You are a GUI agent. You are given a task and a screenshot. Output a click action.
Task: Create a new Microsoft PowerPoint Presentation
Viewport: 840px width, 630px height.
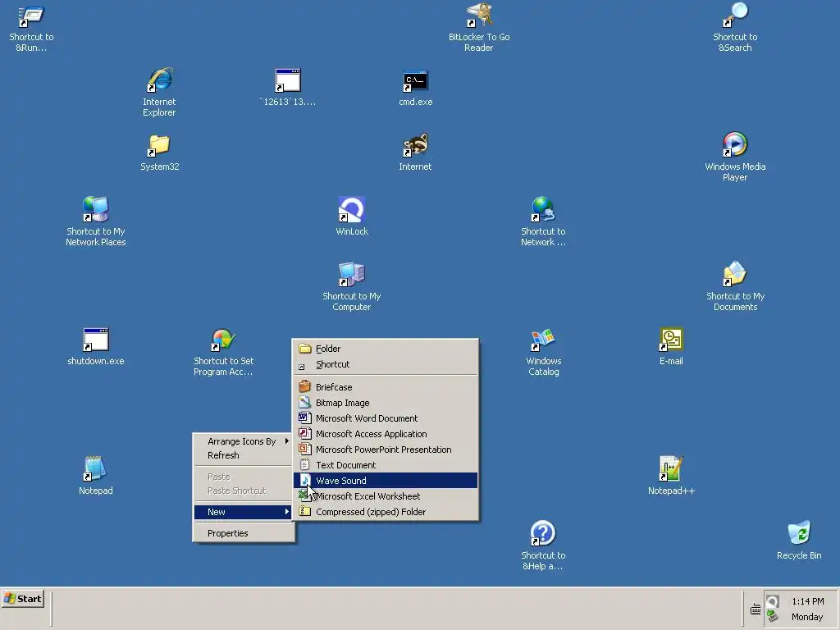click(386, 449)
